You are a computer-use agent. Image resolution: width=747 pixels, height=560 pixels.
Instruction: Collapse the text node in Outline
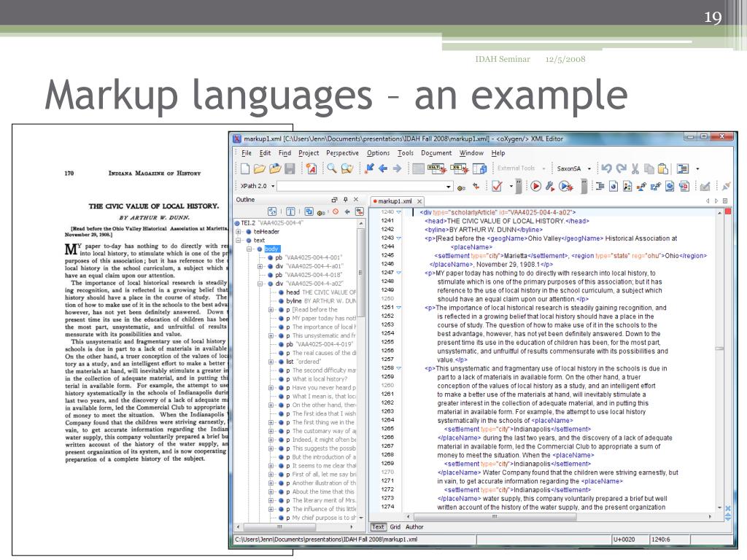239,241
